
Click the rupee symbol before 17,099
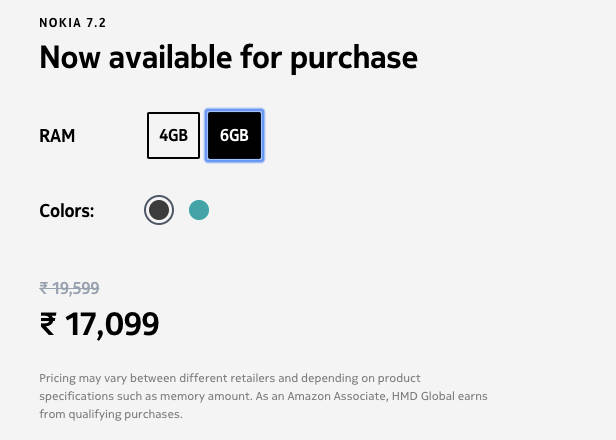48,323
